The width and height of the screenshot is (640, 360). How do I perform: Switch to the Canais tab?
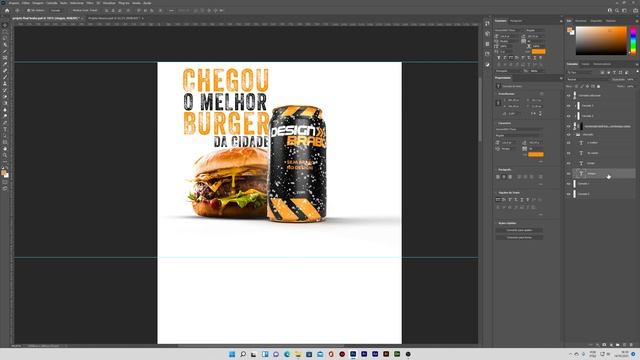pyautogui.click(x=585, y=64)
